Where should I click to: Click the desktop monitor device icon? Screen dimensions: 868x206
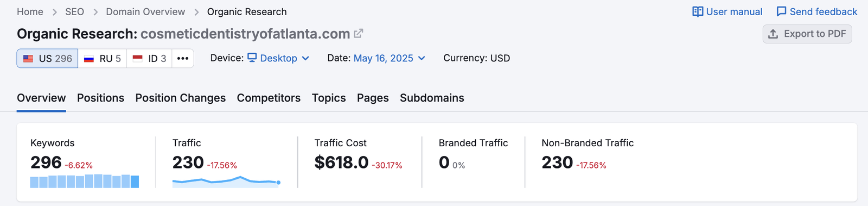pyautogui.click(x=252, y=58)
